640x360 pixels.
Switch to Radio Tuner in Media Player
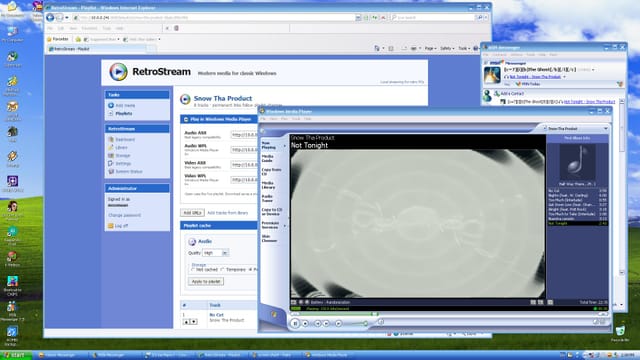[x=267, y=198]
